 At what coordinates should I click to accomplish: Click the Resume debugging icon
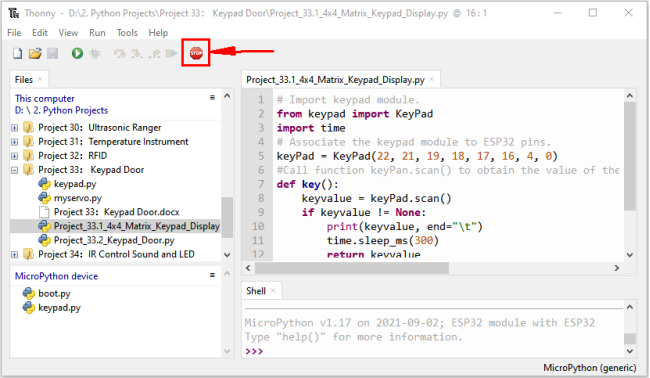tap(171, 53)
